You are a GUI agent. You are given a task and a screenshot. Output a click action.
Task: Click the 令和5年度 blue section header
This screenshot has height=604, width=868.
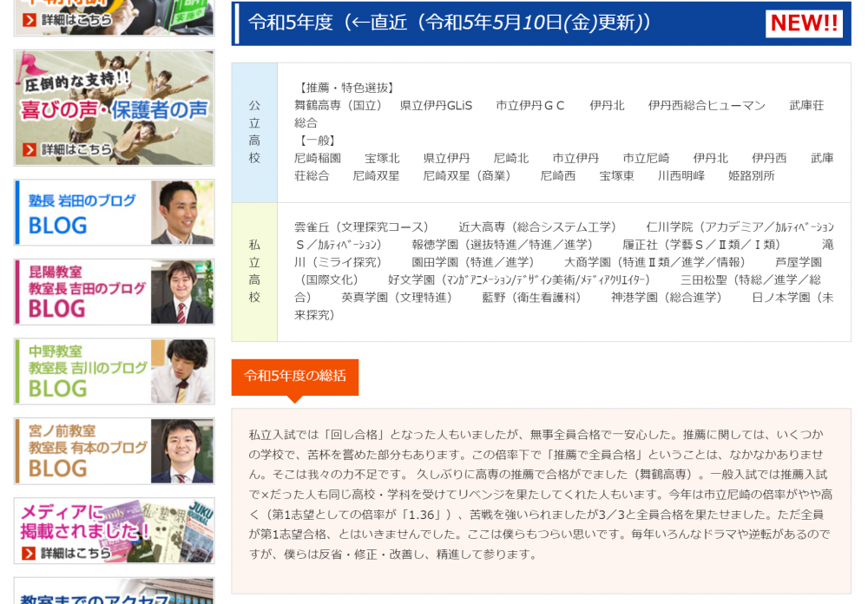(x=451, y=23)
